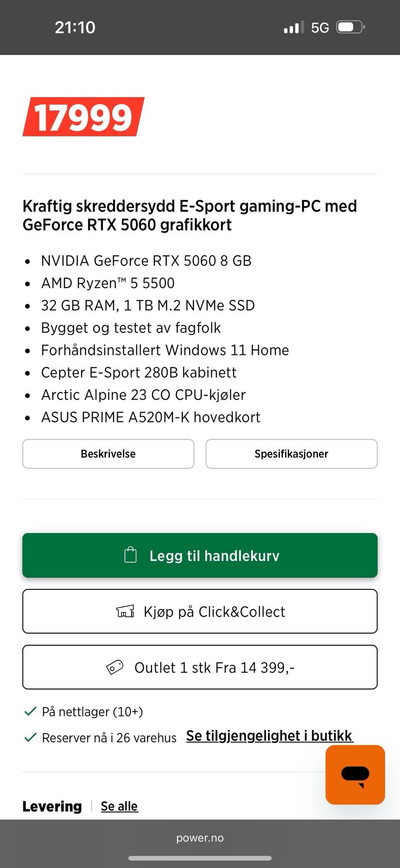Screen dimensions: 400x868
Task: Tap the battery icon in status bar
Action: point(350,28)
